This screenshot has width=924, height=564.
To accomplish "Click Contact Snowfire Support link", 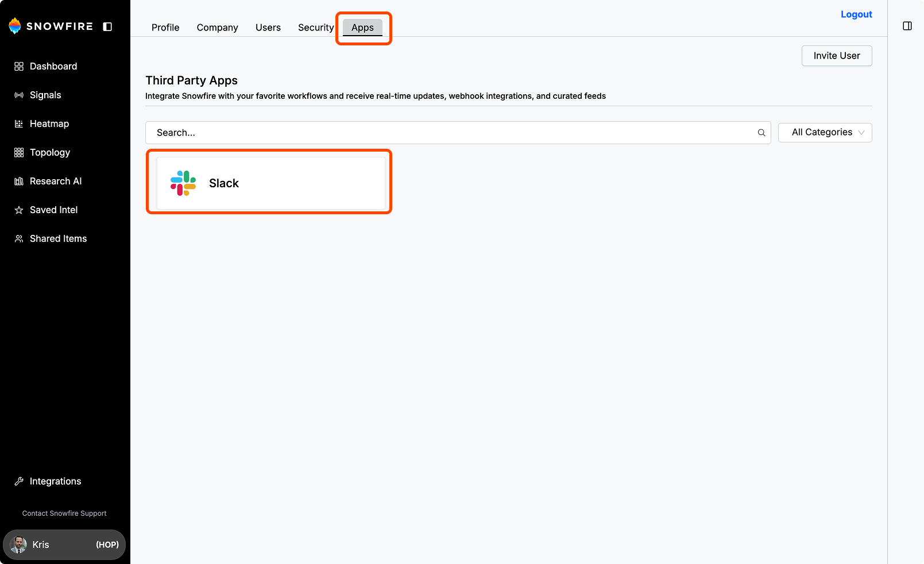I will click(64, 513).
